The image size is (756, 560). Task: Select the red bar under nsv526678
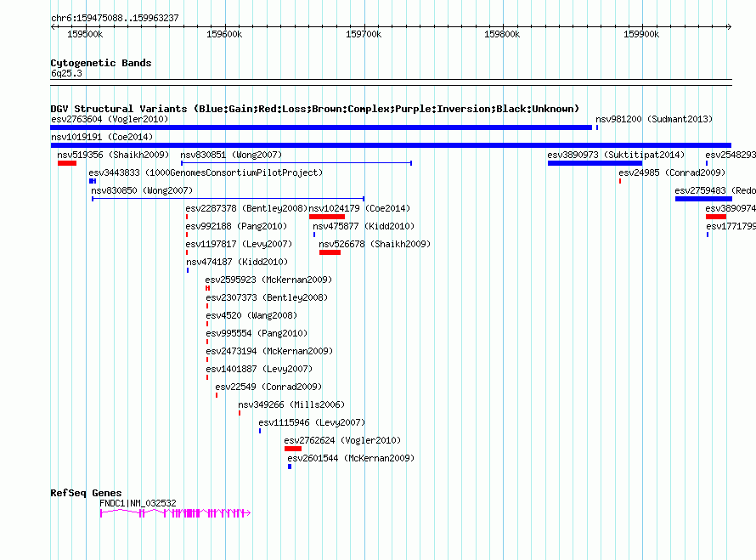pyautogui.click(x=330, y=252)
